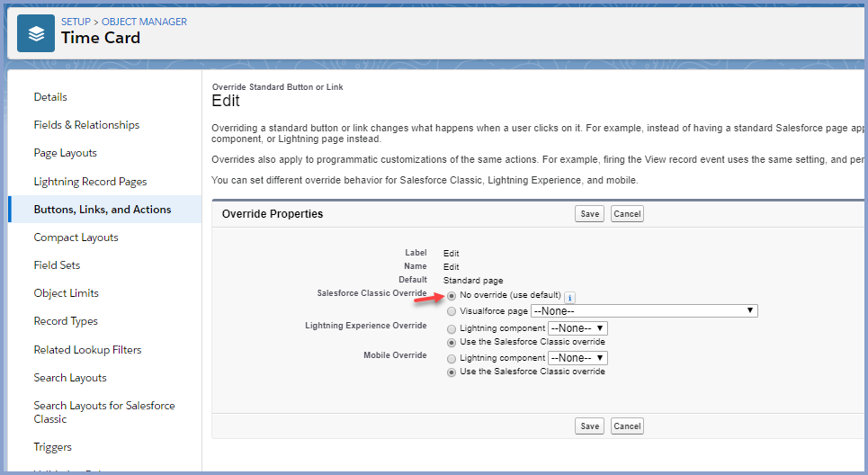
Task: Select Lightning component radio under Mobile Override
Action: (x=452, y=359)
